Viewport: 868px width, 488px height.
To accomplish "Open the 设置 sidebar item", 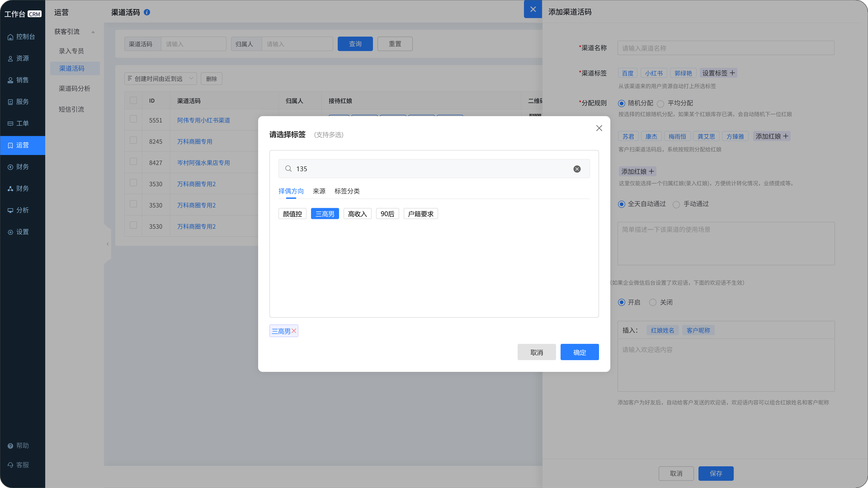I will 22,232.
